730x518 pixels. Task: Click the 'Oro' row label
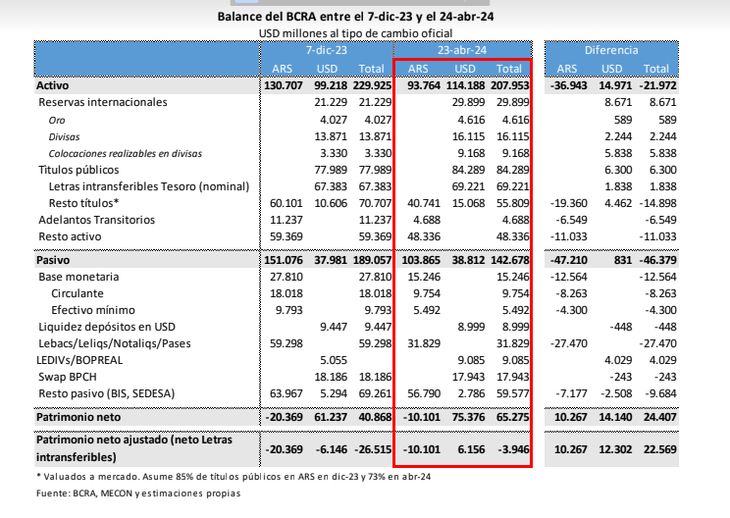[57, 120]
